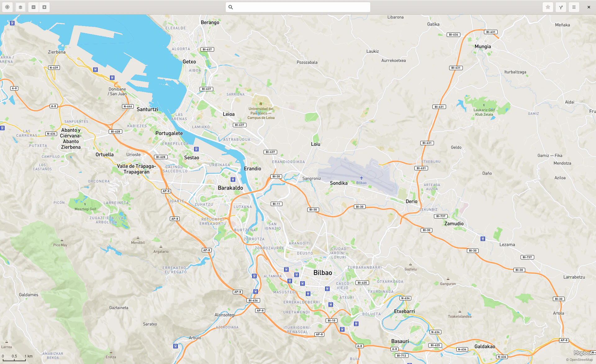Image resolution: width=596 pixels, height=364 pixels.
Task: Click the Barakaldo town label
Action: [230, 188]
